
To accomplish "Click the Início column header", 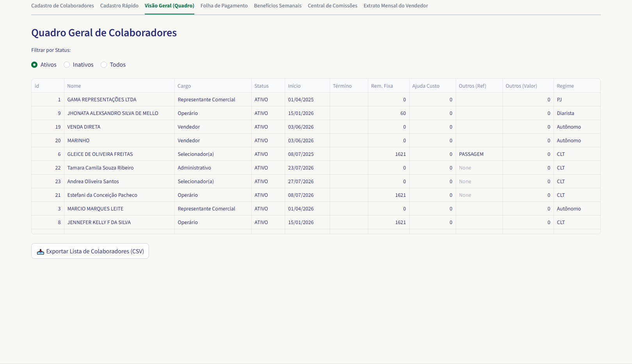I will coord(307,86).
